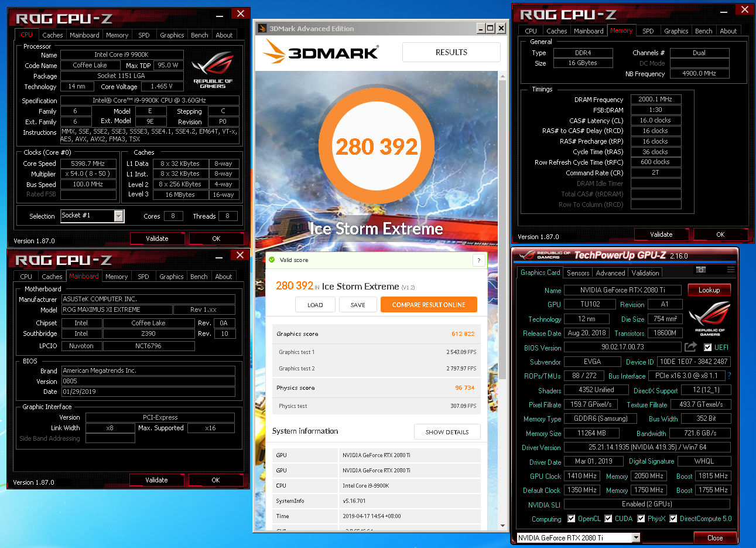The image size is (756, 548).
Task: Click the RESULTS button in 3DMark
Action: tap(451, 52)
